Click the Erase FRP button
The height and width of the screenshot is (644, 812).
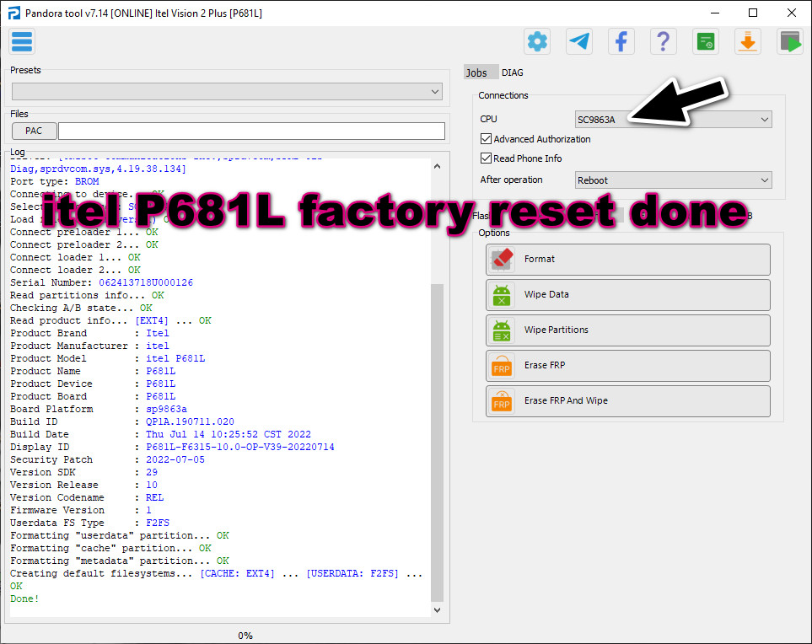(626, 365)
